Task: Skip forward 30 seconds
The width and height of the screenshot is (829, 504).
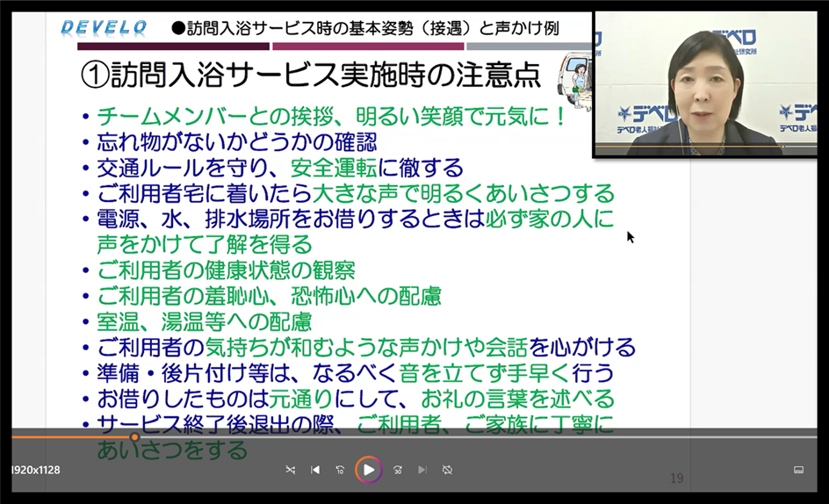Action: [398, 470]
